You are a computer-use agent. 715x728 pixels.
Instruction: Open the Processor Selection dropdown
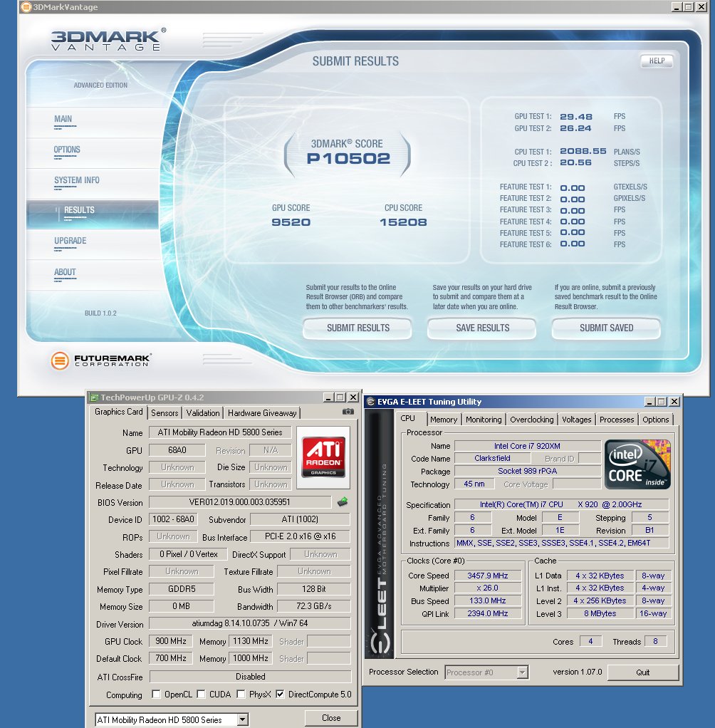click(523, 672)
